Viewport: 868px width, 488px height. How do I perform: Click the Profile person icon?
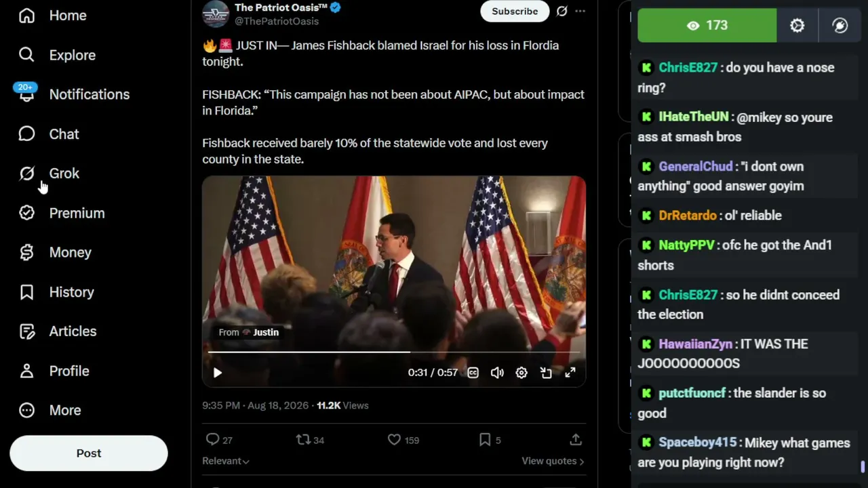click(x=26, y=371)
